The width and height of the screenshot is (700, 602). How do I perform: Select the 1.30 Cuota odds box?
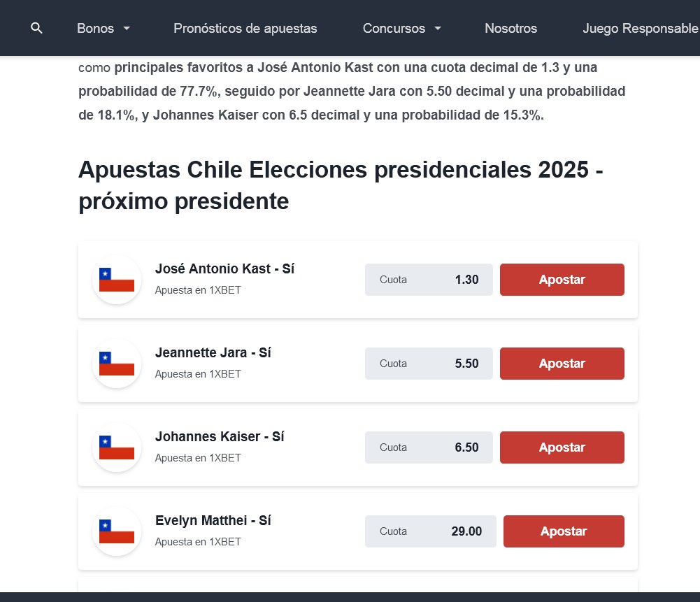click(429, 280)
